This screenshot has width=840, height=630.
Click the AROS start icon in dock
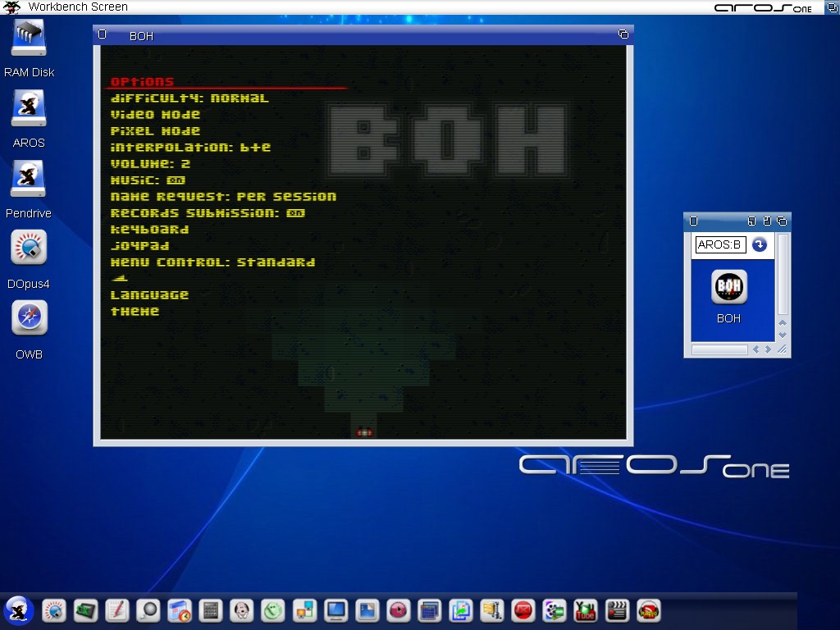(x=18, y=610)
